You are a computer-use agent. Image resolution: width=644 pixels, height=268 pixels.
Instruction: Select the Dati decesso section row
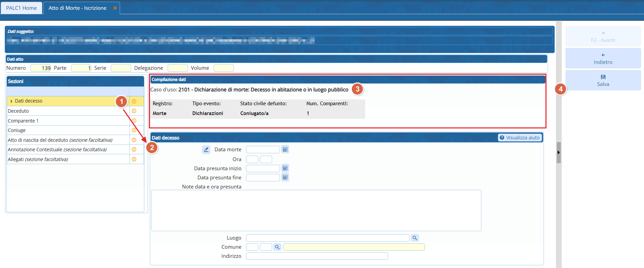68,101
